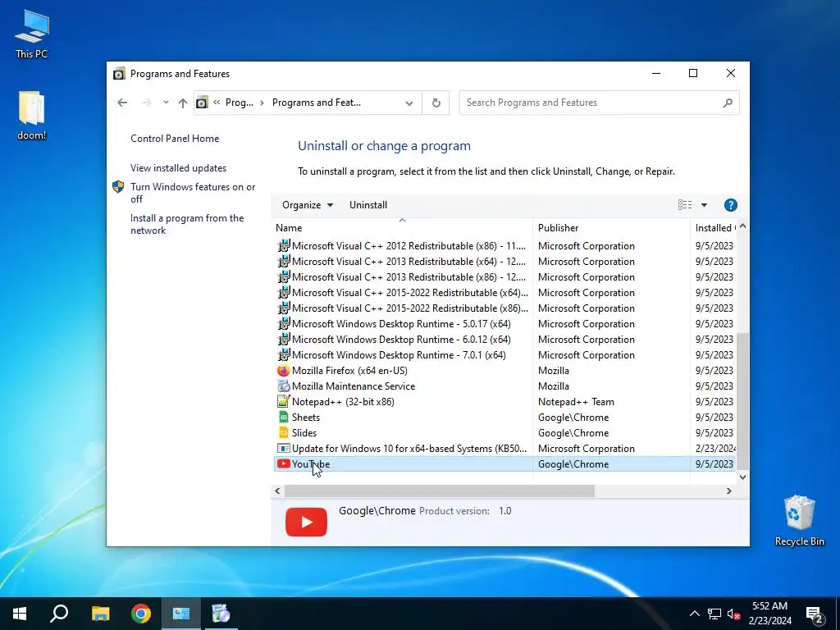Click the Prog... breadcrumb segment

(239, 103)
